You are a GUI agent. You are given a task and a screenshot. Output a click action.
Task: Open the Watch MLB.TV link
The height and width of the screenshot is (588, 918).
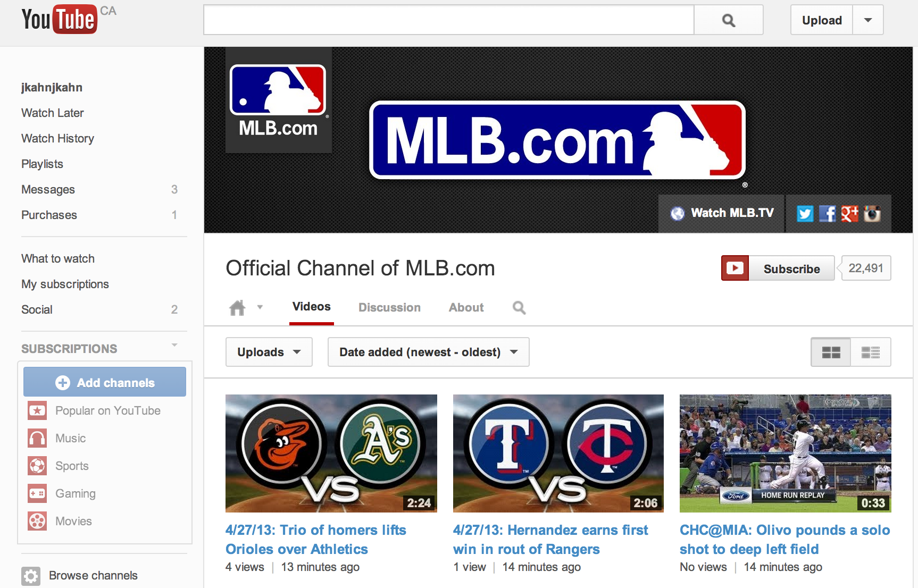point(721,213)
